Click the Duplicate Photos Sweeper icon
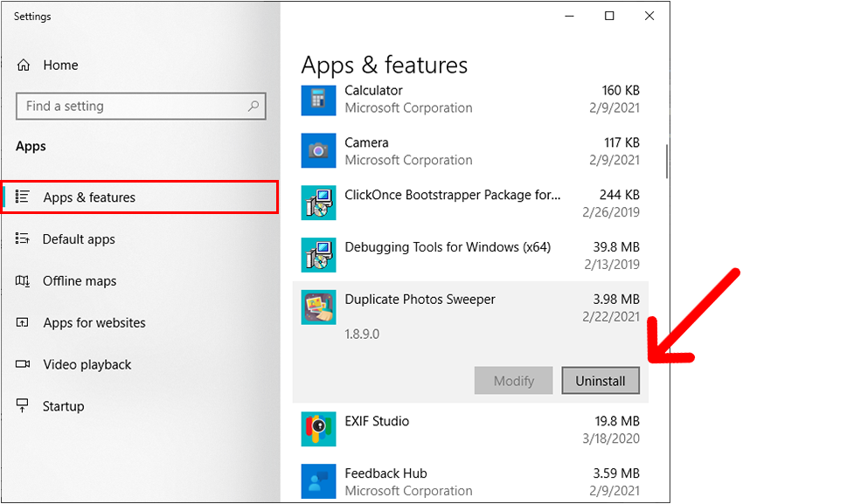847x504 pixels. pyautogui.click(x=318, y=307)
